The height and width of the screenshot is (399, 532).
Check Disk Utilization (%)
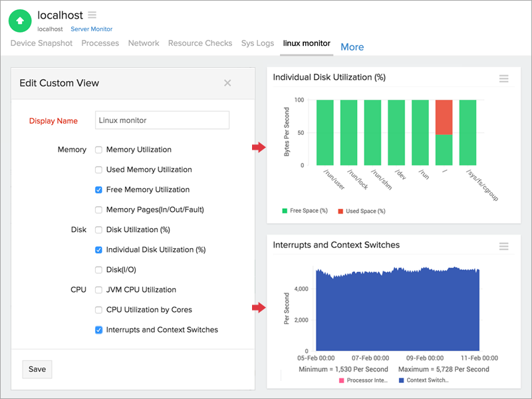pyautogui.click(x=98, y=229)
